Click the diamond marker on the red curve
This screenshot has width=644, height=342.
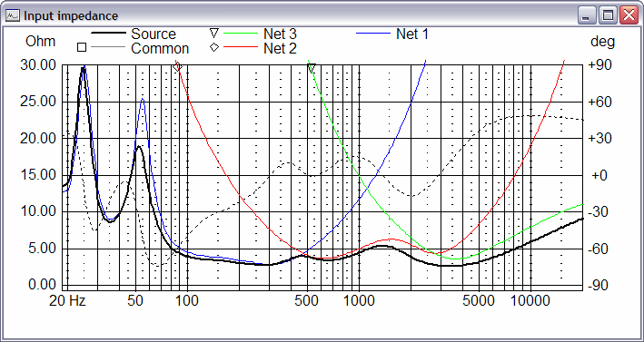pos(177,66)
